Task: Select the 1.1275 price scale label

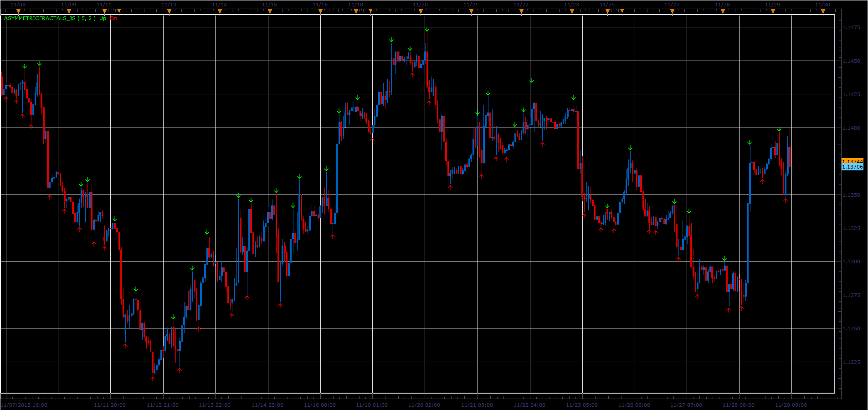Action: (851, 295)
